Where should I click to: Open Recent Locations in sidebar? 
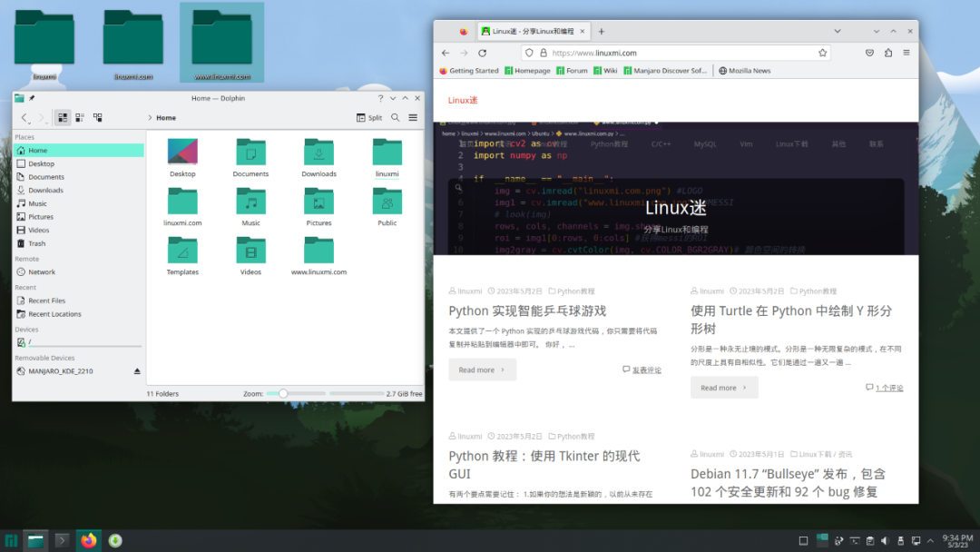[x=79, y=314]
